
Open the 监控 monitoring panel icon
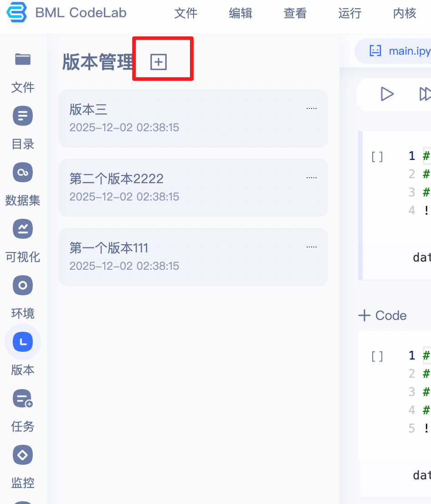point(22,455)
